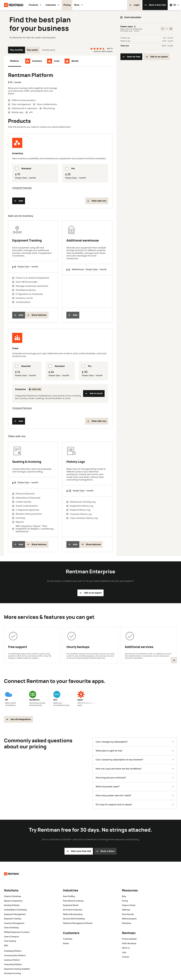This screenshot has height=980, width=181.
Task: Click the arrow on Additional services card
Action: click(x=174, y=660)
